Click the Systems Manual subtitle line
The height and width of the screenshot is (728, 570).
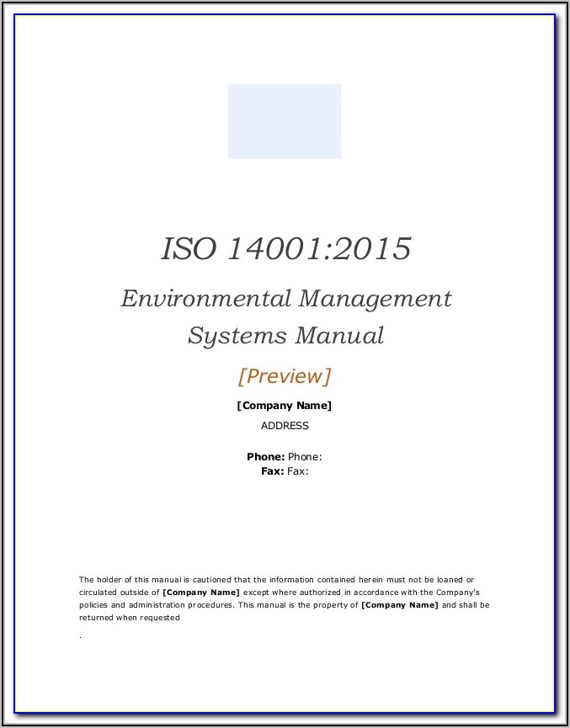(285, 336)
